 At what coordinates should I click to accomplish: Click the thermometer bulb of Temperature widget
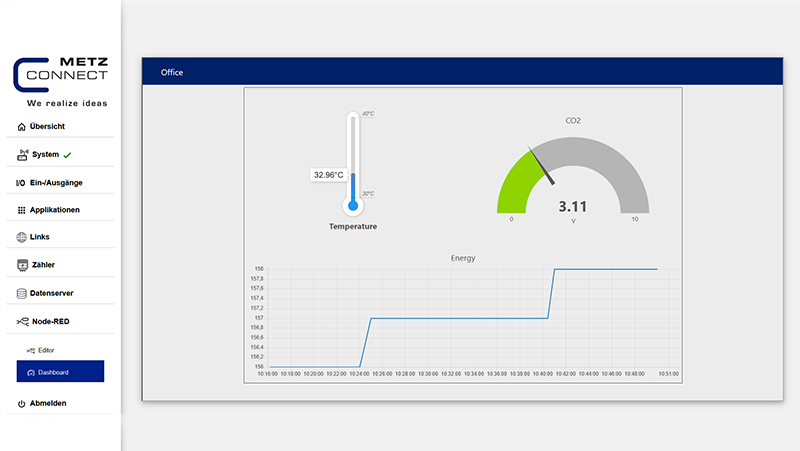pyautogui.click(x=352, y=206)
